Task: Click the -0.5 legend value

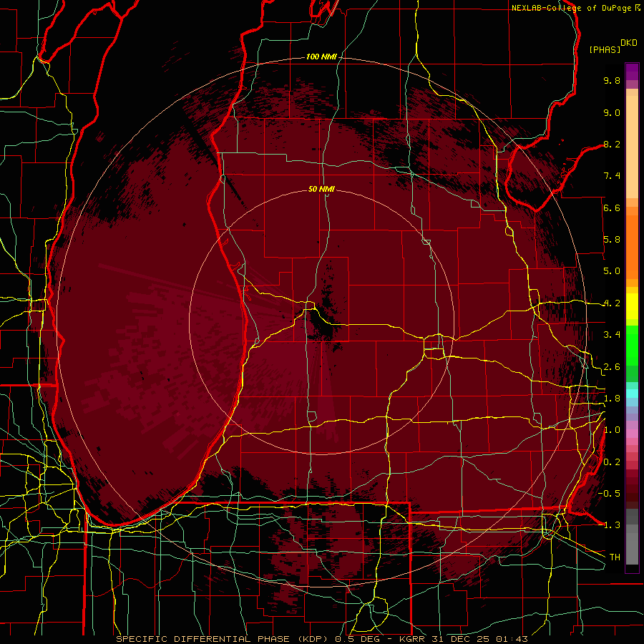Action: [609, 493]
